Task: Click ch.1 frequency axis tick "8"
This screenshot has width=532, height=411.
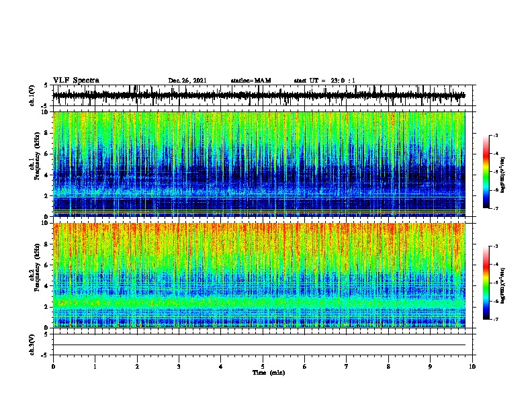Action: pyautogui.click(x=46, y=133)
